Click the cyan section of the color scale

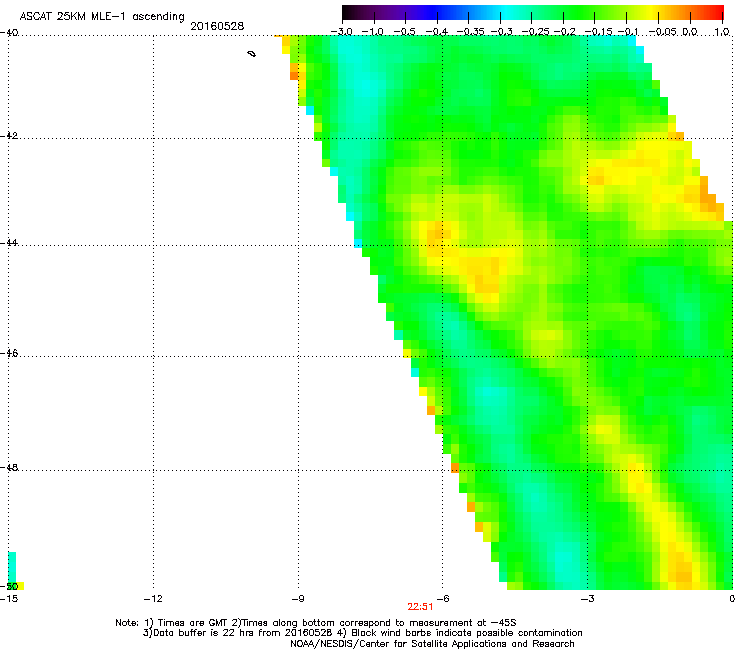coord(507,12)
